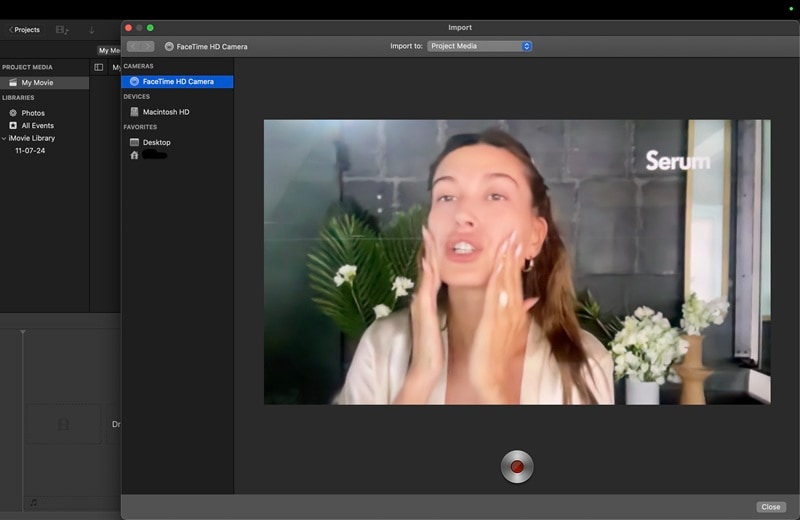Click the Photos flower icon
This screenshot has height=520, width=800.
(13, 113)
